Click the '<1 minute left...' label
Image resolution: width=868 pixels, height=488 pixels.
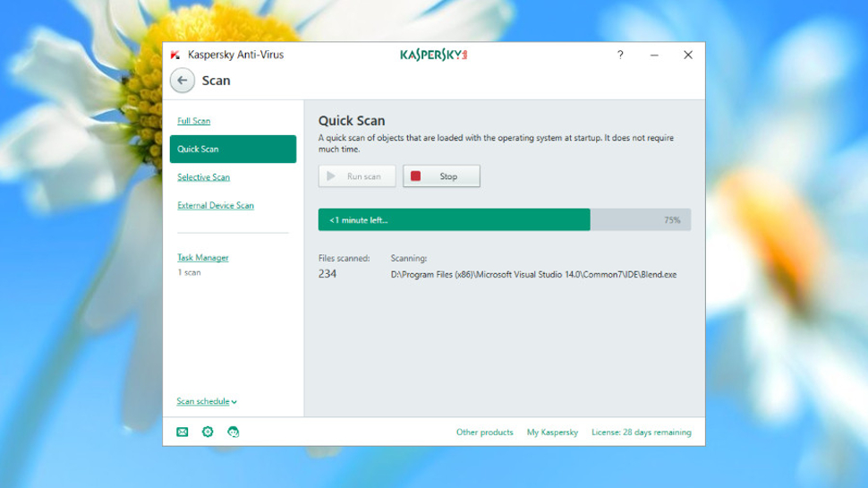coord(358,220)
